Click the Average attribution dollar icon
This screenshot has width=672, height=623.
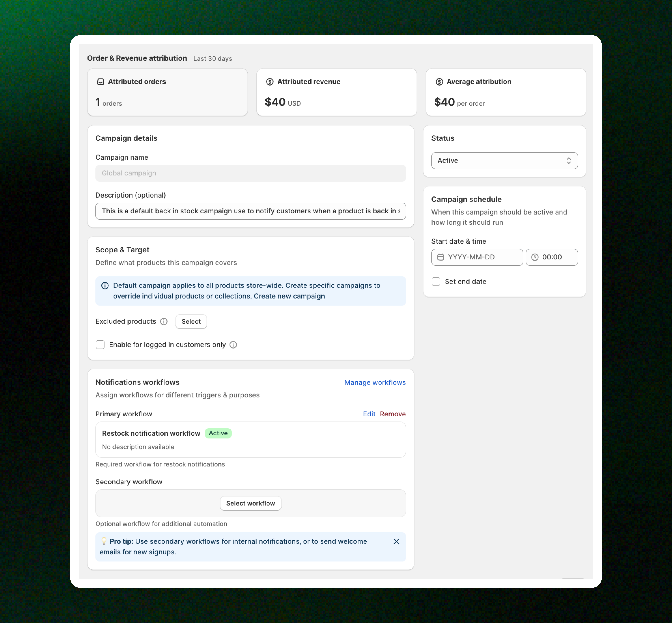439,82
